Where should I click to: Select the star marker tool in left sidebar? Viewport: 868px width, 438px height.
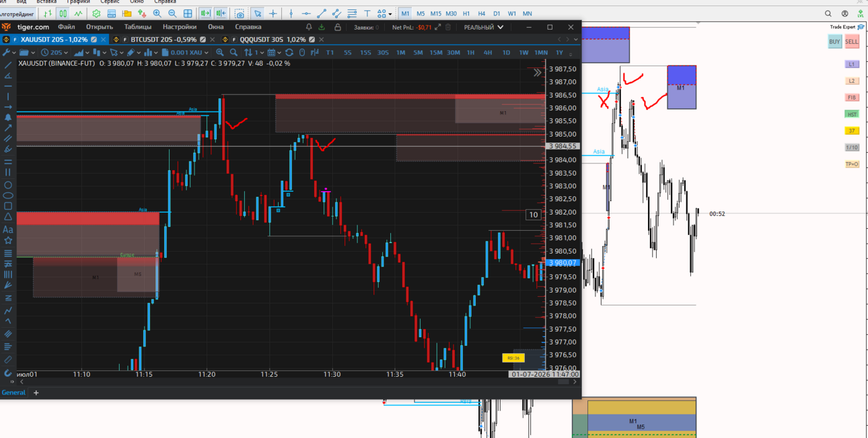click(x=8, y=241)
